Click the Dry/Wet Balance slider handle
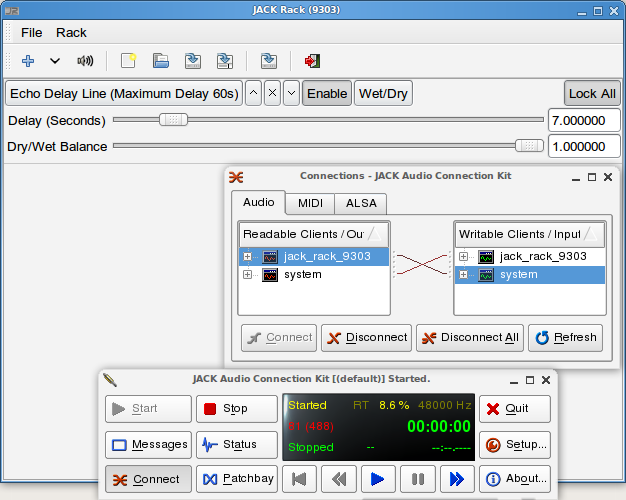Image resolution: width=626 pixels, height=500 pixels. coord(529,146)
